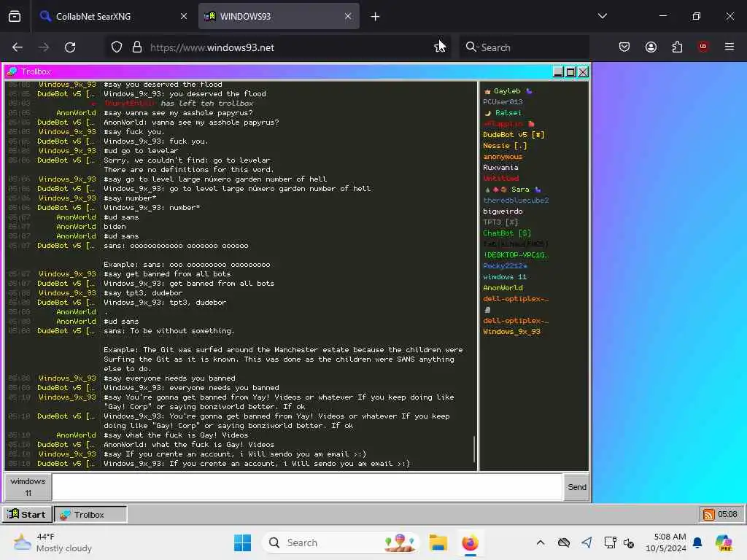Close the WINDOWS93 tab
Screen dimensions: 747x560
click(x=348, y=16)
